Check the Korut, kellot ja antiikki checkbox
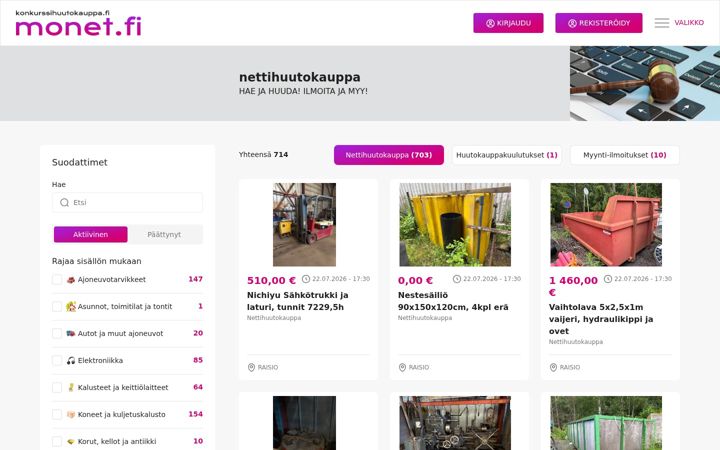 click(x=57, y=441)
